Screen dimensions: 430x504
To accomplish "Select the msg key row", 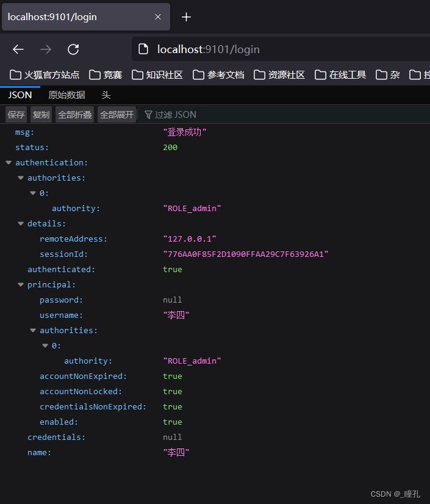I will [x=25, y=132].
